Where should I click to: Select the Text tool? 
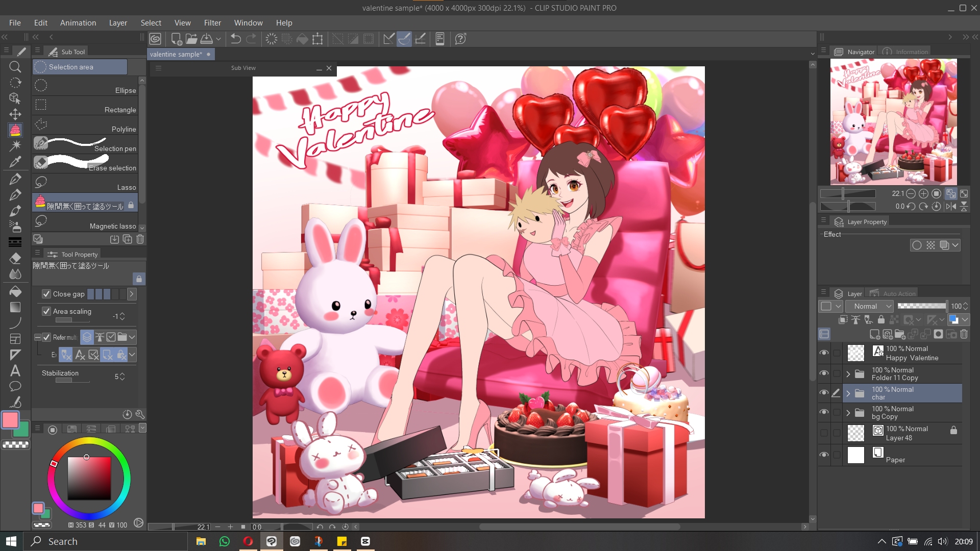[15, 371]
